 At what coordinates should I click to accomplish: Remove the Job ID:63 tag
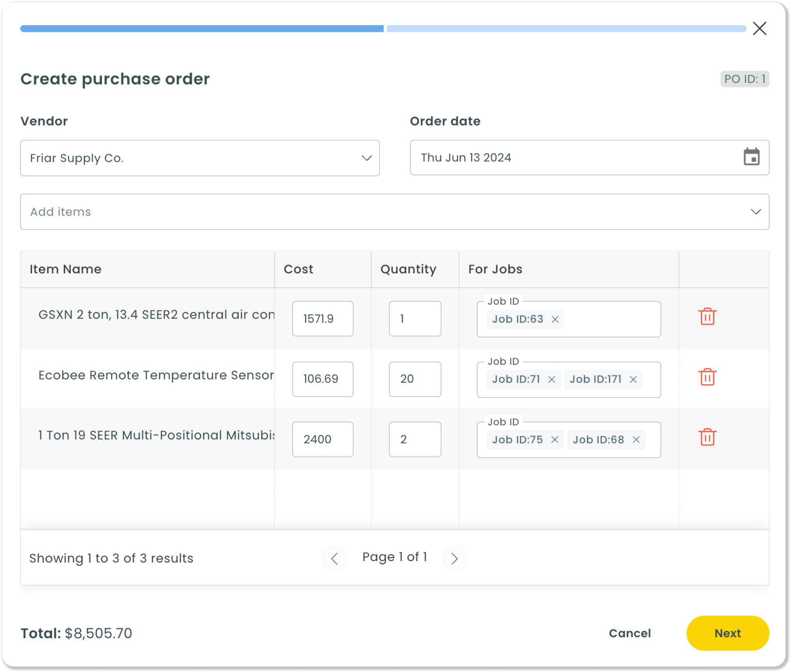[556, 320]
